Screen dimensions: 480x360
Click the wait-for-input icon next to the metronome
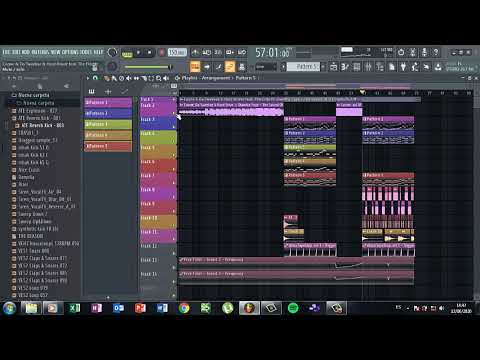click(x=207, y=52)
